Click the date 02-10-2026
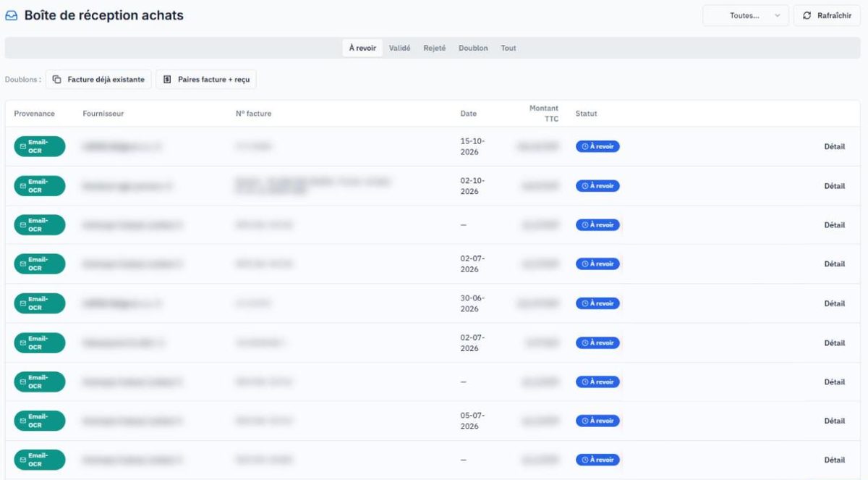The height and width of the screenshot is (480, 868). coord(472,186)
